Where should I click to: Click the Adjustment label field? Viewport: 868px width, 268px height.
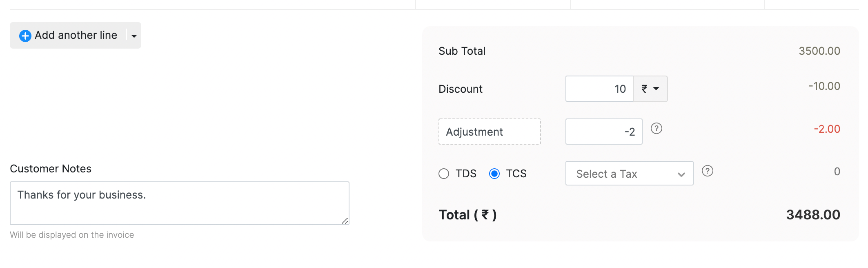[x=490, y=132]
